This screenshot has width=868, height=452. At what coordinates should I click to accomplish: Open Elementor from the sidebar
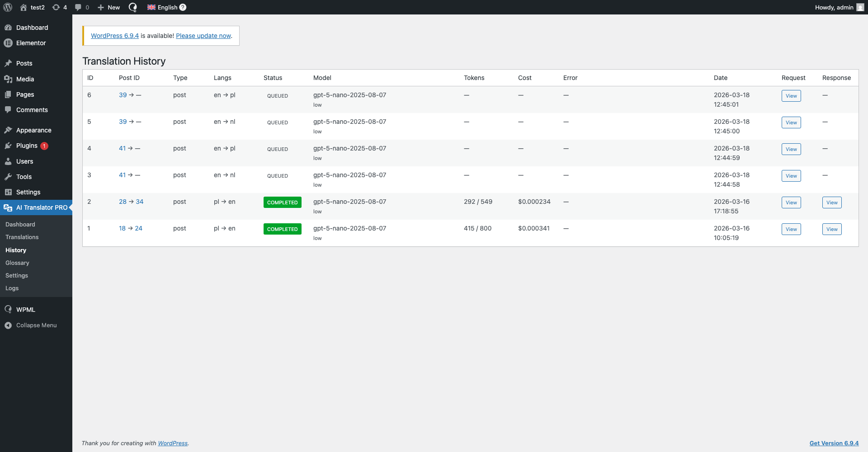31,43
